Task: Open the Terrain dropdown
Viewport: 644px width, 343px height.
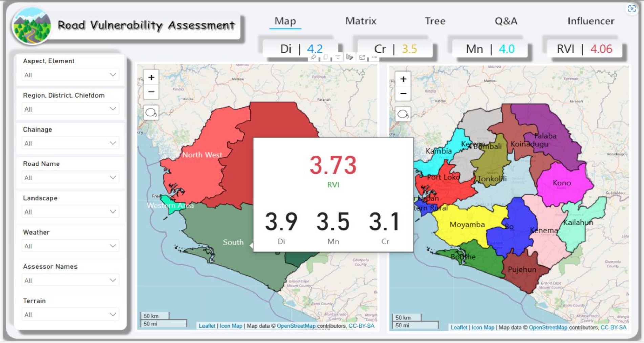Action: (70, 315)
